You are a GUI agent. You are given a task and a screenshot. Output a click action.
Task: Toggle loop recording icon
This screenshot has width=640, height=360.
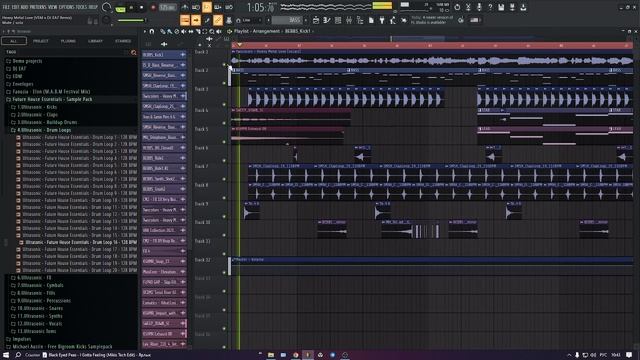(x=229, y=7)
